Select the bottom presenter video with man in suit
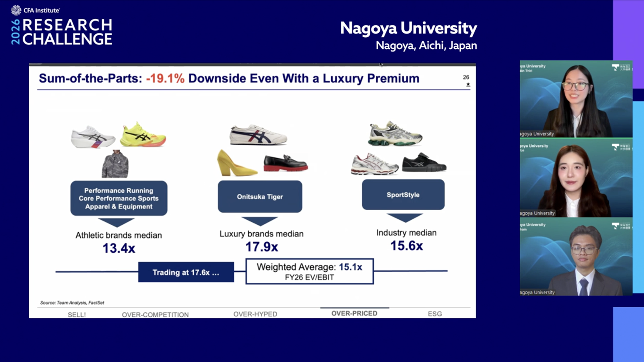The width and height of the screenshot is (644, 362). click(576, 257)
